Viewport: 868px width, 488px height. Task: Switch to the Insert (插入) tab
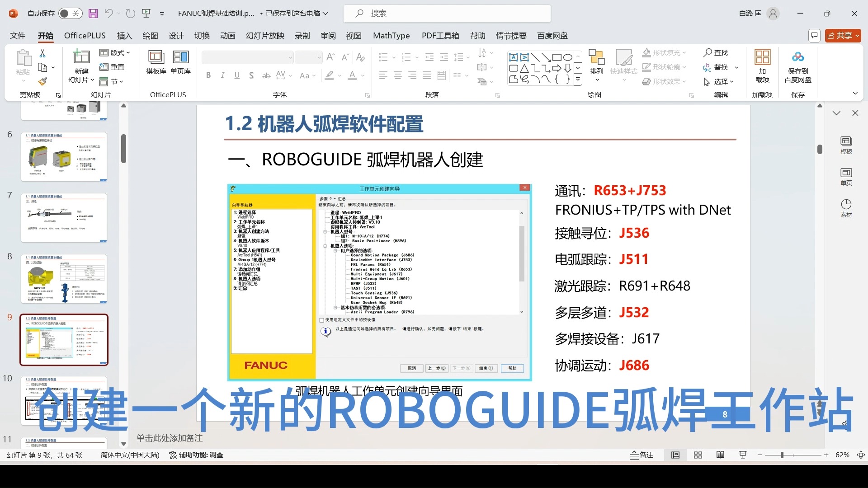click(x=124, y=36)
